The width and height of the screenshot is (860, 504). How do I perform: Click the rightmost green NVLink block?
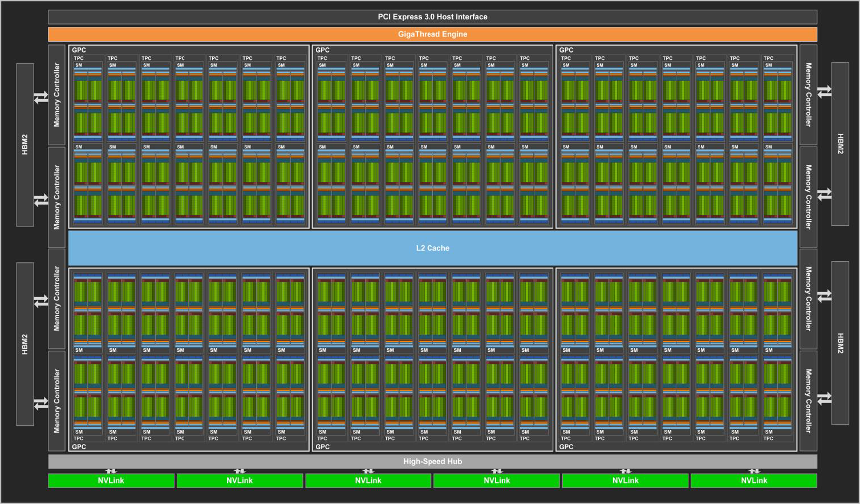(x=753, y=481)
